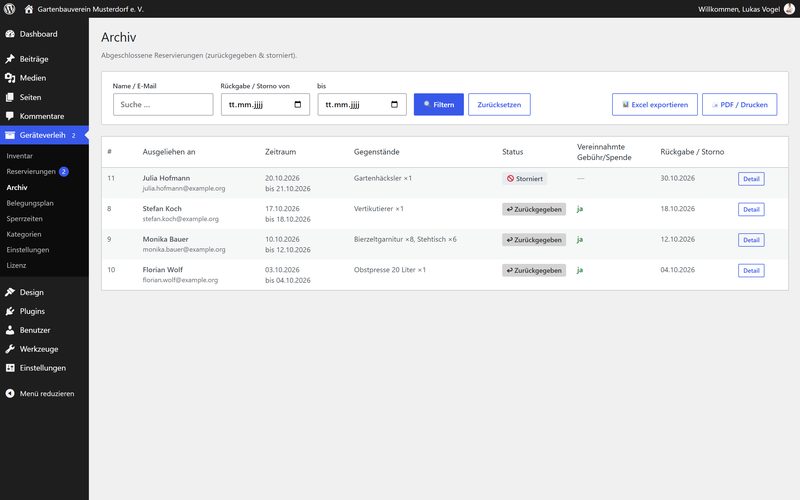Open Detail for Monika Bauer's reservation

[x=751, y=240]
